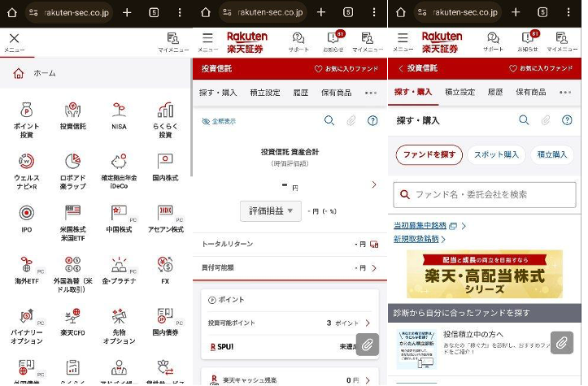This screenshot has width=588, height=386.
Task: Expand 買付可能額 row arrow
Action: (374, 268)
